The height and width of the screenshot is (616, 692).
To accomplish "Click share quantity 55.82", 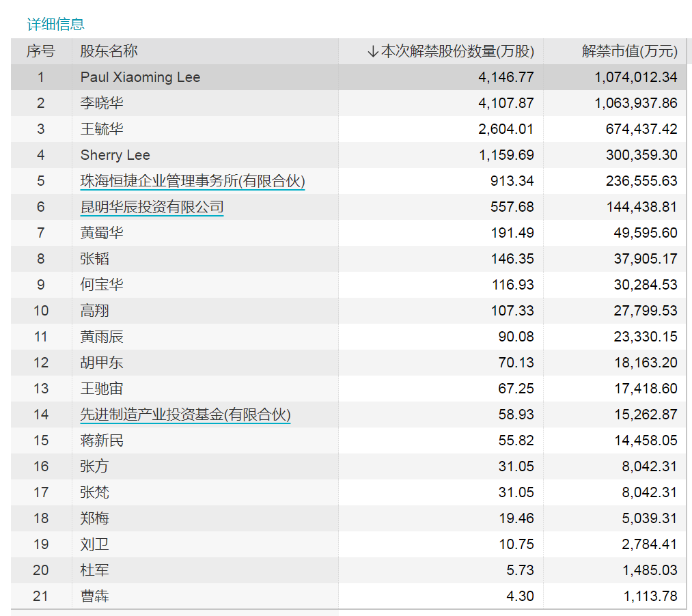I will coord(516,440).
